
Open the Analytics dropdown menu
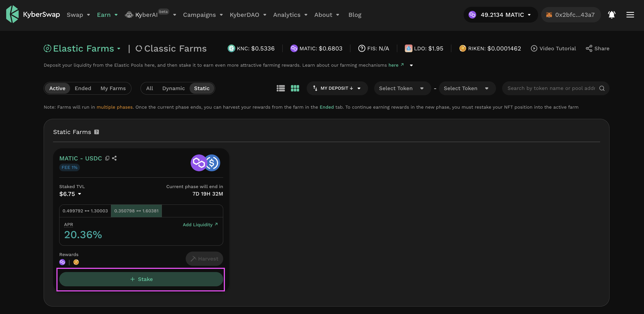(290, 15)
